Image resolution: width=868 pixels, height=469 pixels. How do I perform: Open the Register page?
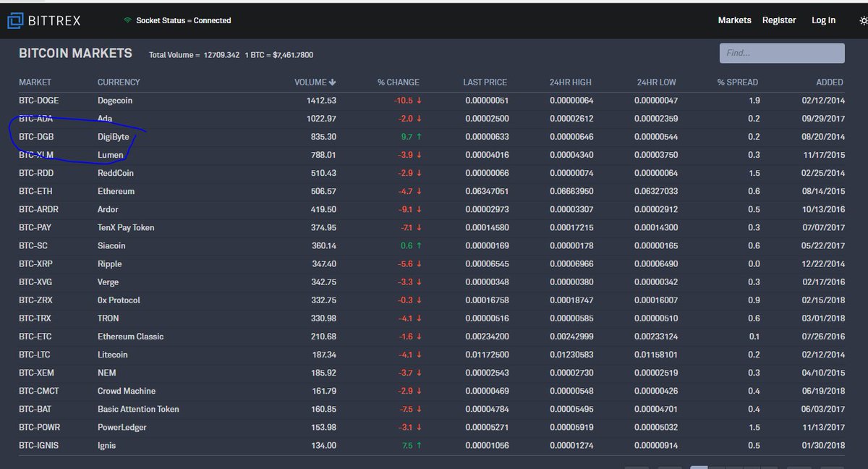[779, 20]
